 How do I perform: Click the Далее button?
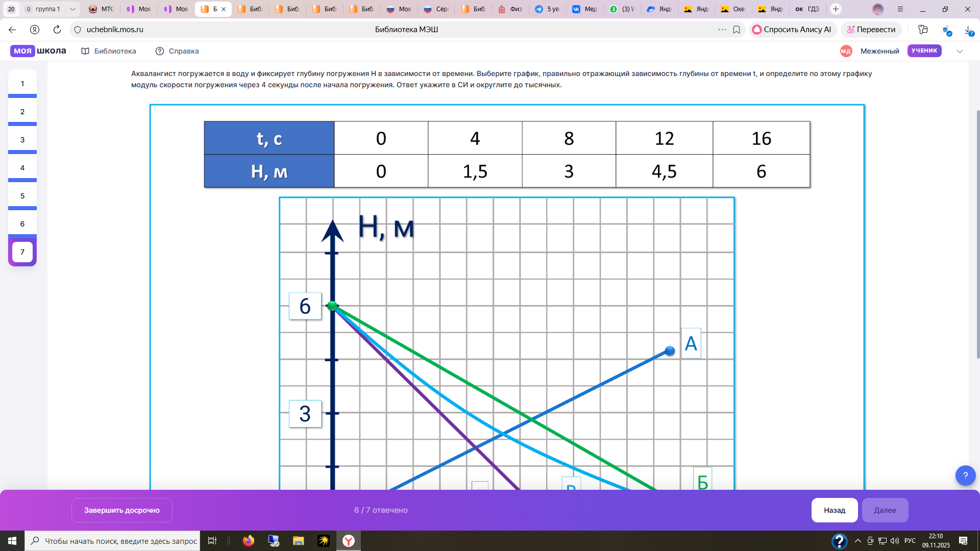885,510
